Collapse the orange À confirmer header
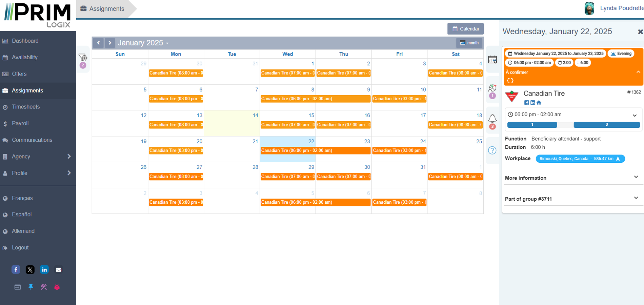644x305 pixels. click(638, 72)
